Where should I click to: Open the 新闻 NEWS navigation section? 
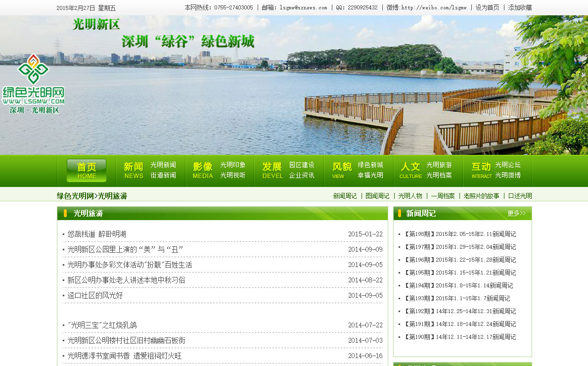[x=134, y=171]
